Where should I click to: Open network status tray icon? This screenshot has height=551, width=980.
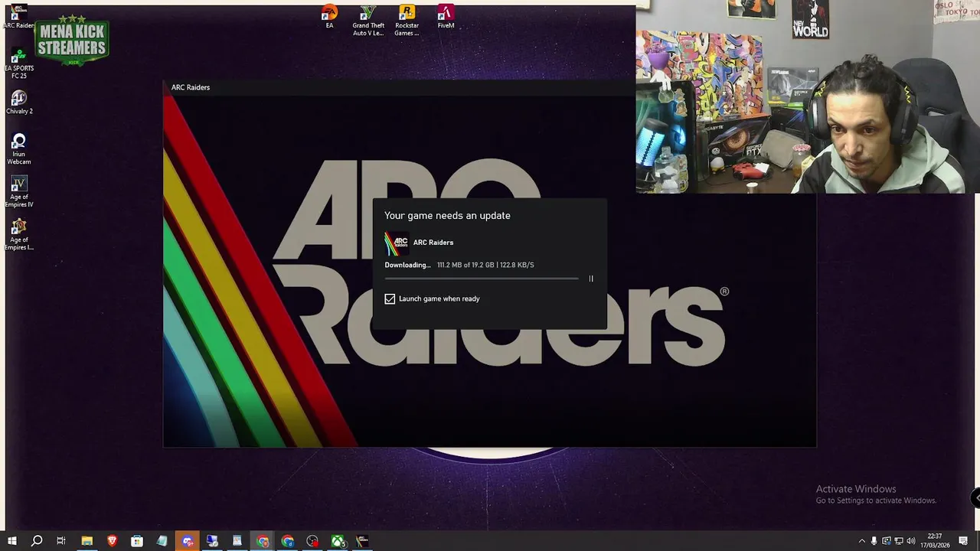pyautogui.click(x=899, y=541)
